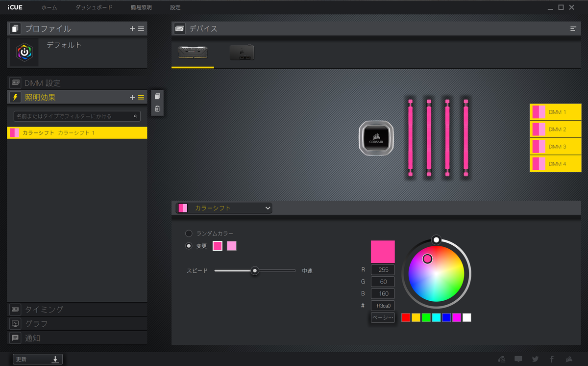Delete the selected lighting effect via trash icon

157,109
